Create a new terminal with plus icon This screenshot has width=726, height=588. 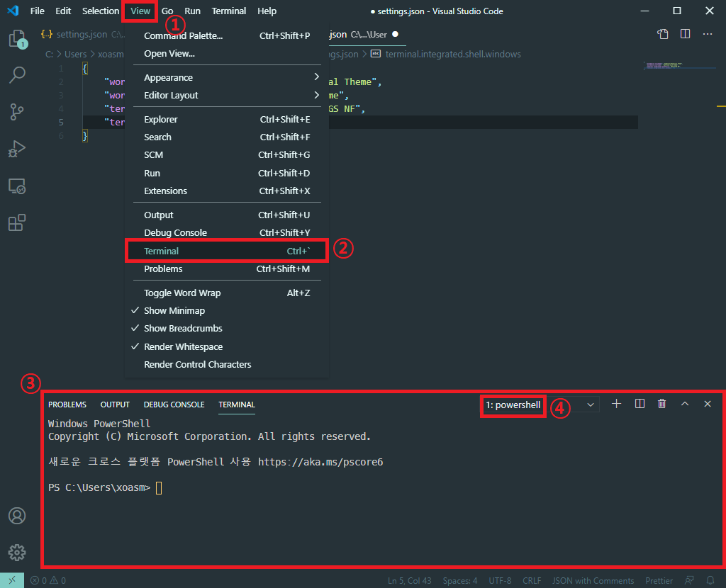pyautogui.click(x=616, y=404)
